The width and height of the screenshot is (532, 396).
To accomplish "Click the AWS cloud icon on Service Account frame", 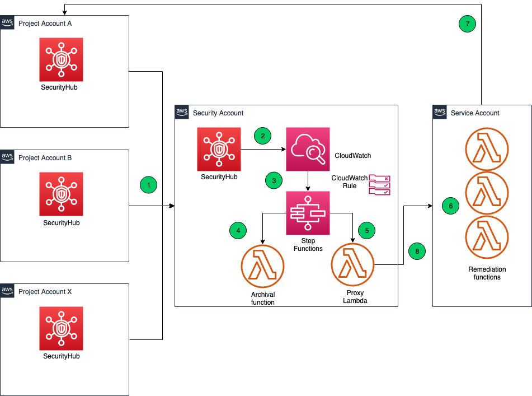I will (440, 112).
